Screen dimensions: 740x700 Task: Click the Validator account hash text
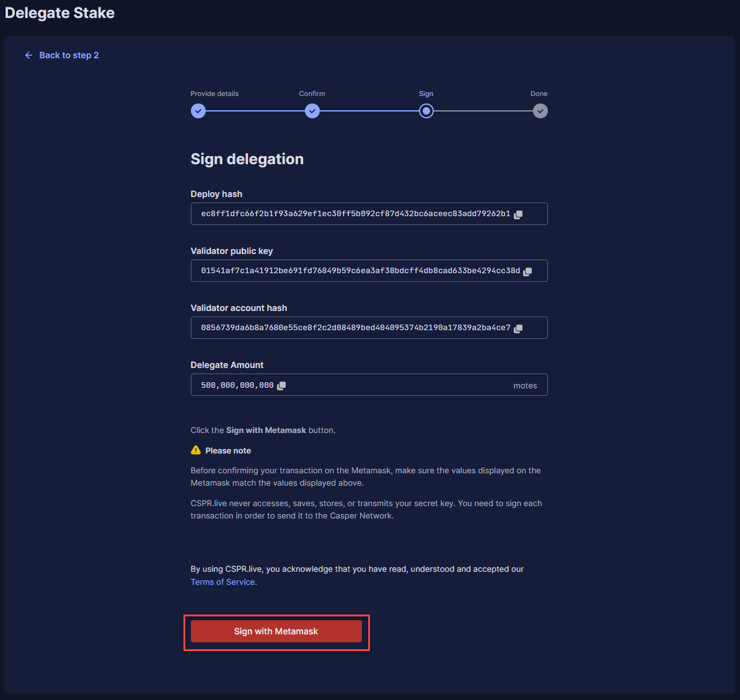[x=355, y=328]
